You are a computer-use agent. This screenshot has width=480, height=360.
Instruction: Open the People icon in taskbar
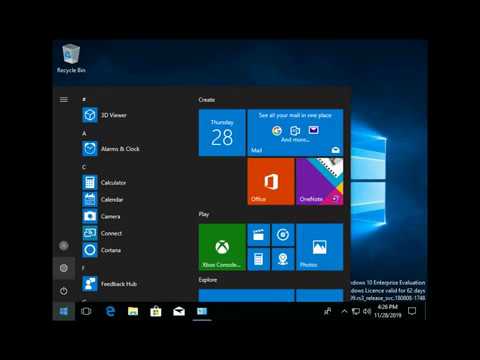328,311
